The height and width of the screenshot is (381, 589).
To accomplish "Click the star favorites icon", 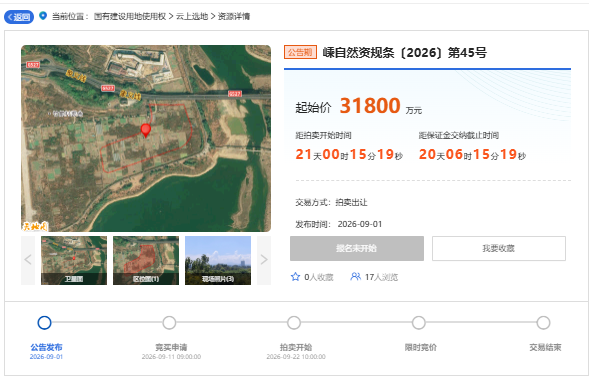I will coord(295,277).
